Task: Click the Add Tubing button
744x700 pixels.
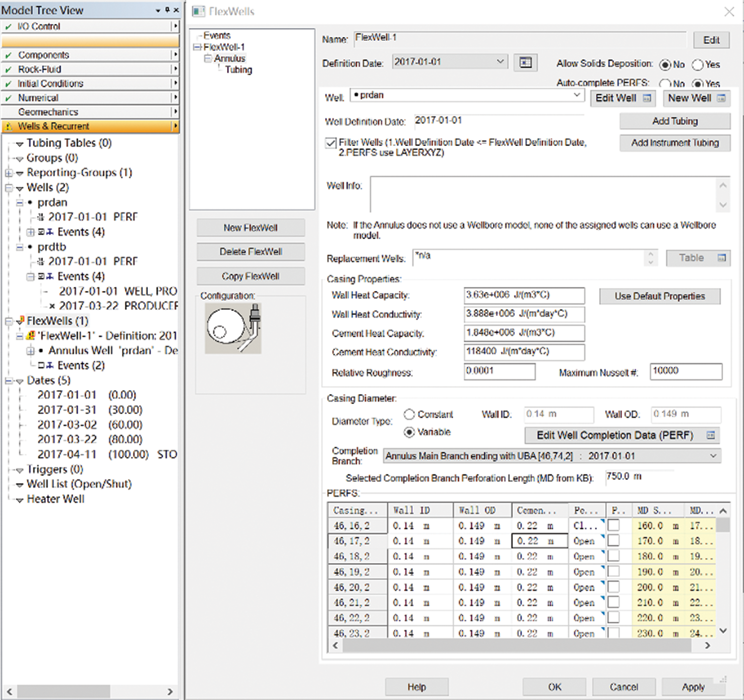Action: tap(675, 121)
